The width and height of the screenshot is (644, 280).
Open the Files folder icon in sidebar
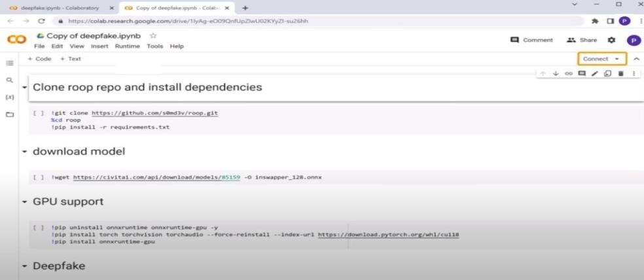[10, 114]
